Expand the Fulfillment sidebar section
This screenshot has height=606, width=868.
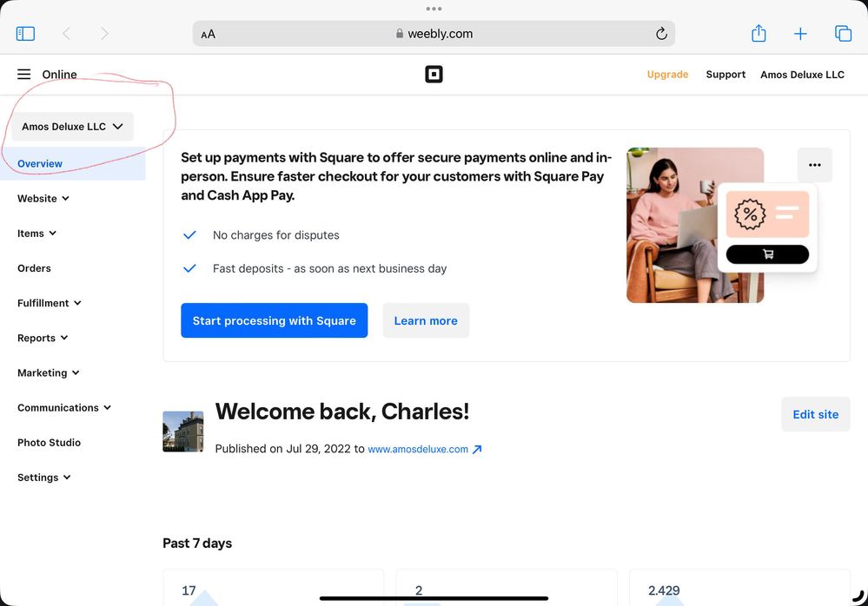(49, 303)
